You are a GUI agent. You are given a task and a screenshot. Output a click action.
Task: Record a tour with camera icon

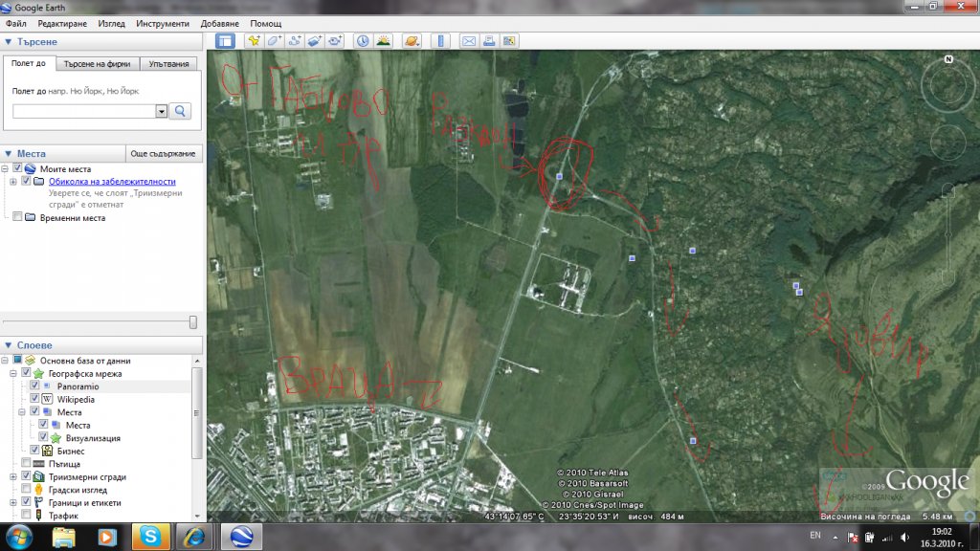tap(335, 41)
